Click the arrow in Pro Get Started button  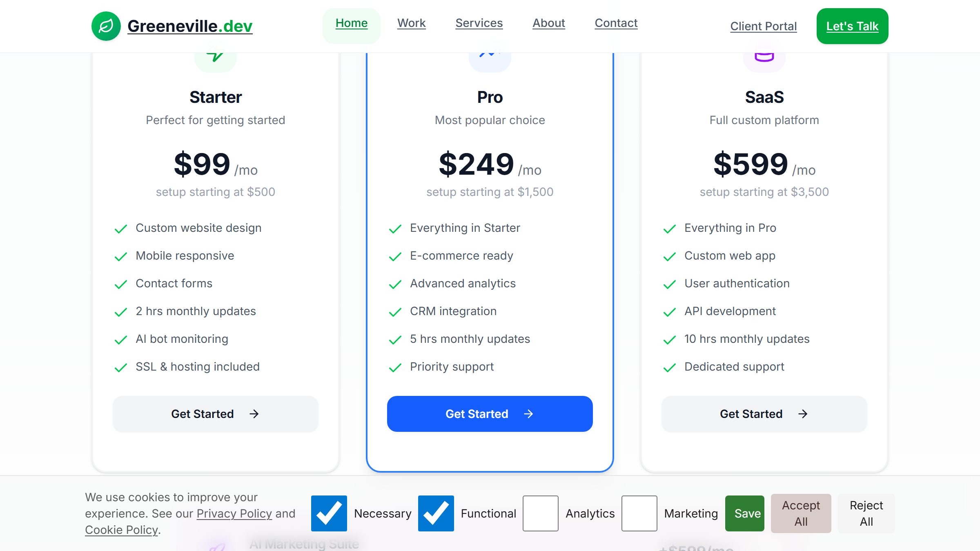pyautogui.click(x=528, y=414)
